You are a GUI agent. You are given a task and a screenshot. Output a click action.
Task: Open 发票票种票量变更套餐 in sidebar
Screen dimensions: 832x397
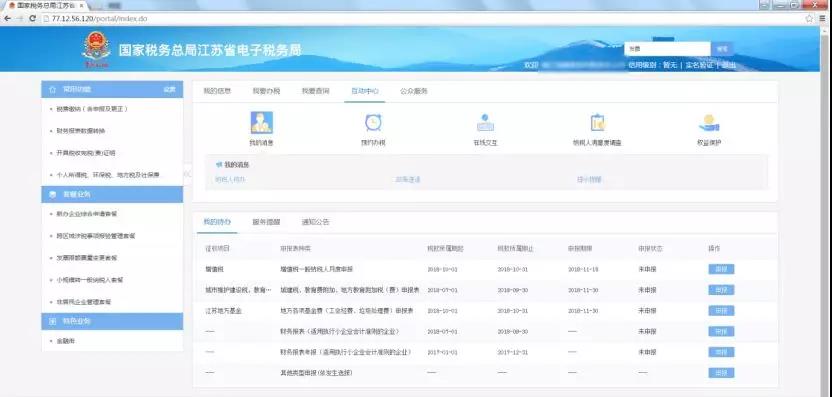86,258
